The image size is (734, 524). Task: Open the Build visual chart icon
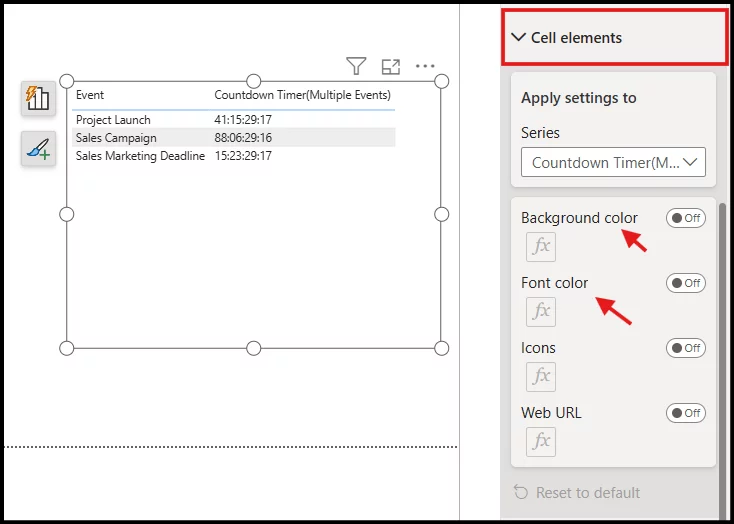(38, 98)
